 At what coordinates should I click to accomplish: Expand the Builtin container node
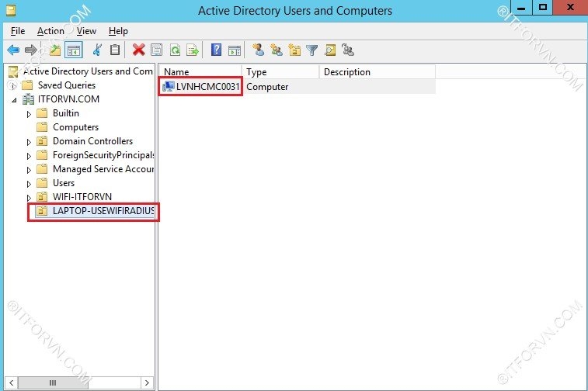30,114
